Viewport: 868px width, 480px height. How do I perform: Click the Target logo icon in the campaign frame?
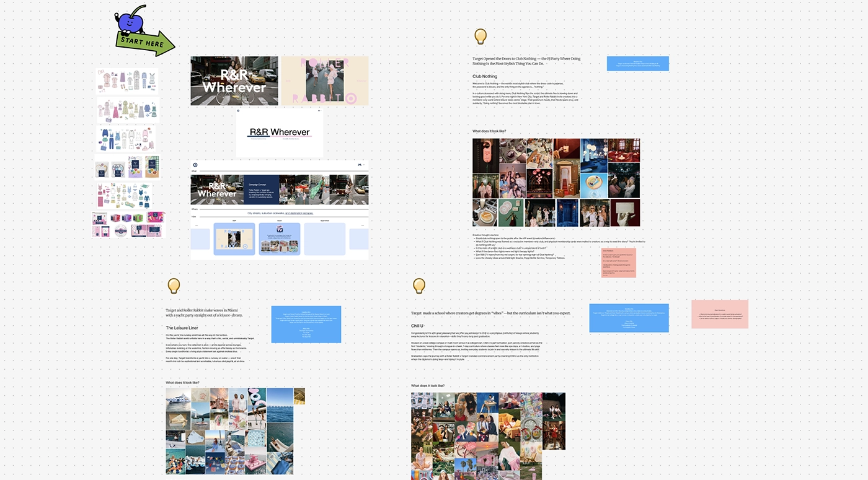195,165
